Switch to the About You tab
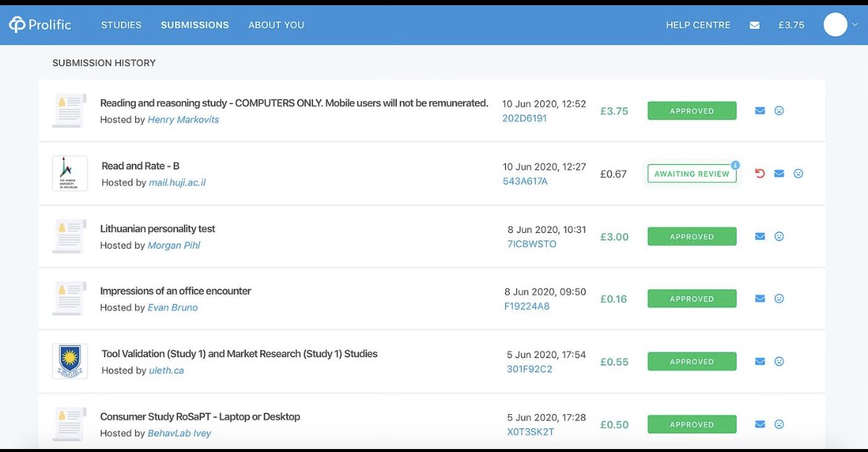Screen dimensions: 868x452 276,25
